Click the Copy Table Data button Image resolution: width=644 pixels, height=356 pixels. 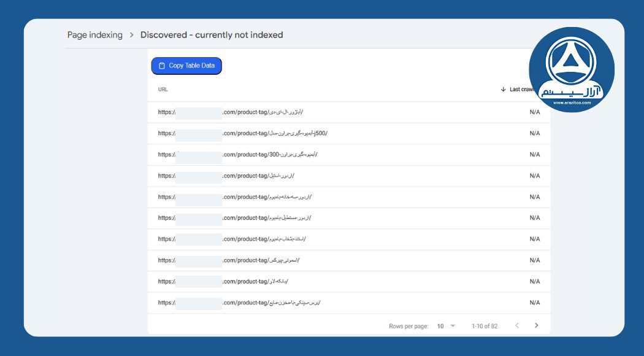pos(187,66)
